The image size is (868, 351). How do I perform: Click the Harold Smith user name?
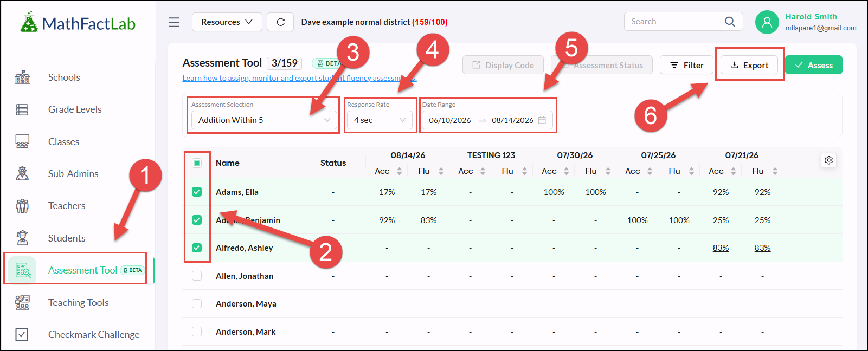coord(811,17)
